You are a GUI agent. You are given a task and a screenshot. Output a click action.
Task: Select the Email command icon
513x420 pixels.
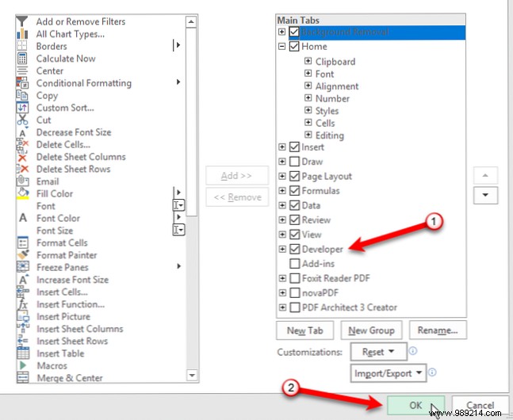tap(22, 181)
